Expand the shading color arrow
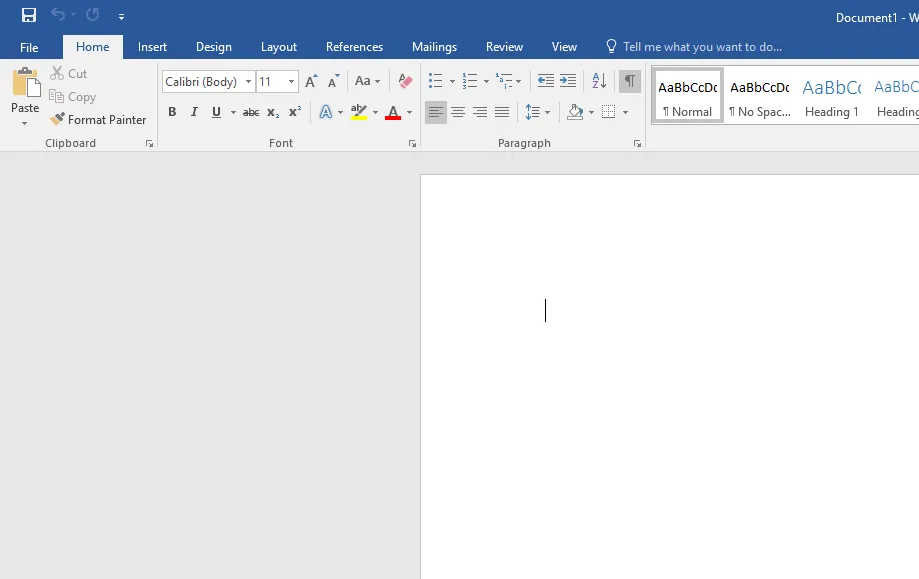Image resolution: width=919 pixels, height=579 pixels. click(x=591, y=113)
